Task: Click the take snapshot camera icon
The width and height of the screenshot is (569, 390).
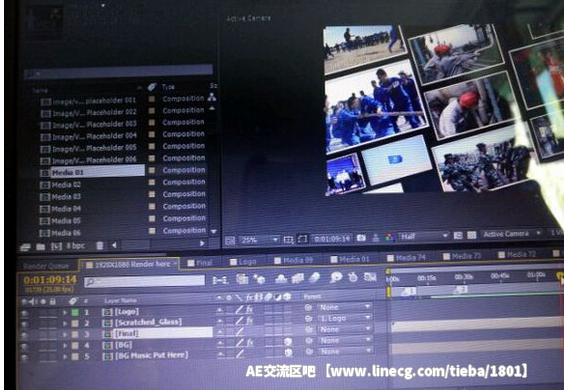Action: [x=361, y=238]
